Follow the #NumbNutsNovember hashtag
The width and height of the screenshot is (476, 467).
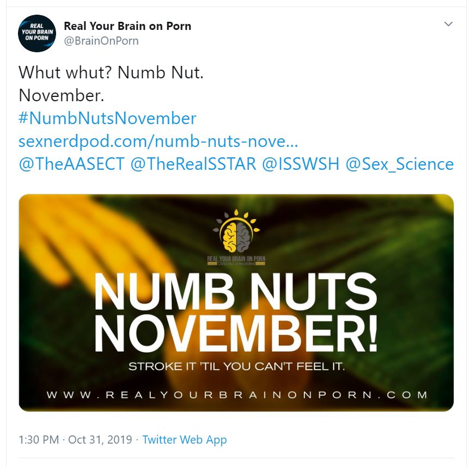click(107, 118)
